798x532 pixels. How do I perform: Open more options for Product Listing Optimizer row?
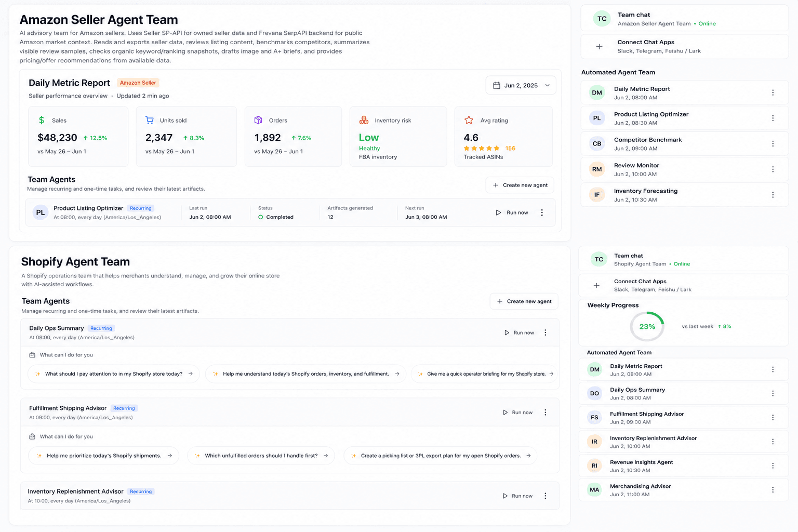tap(542, 212)
